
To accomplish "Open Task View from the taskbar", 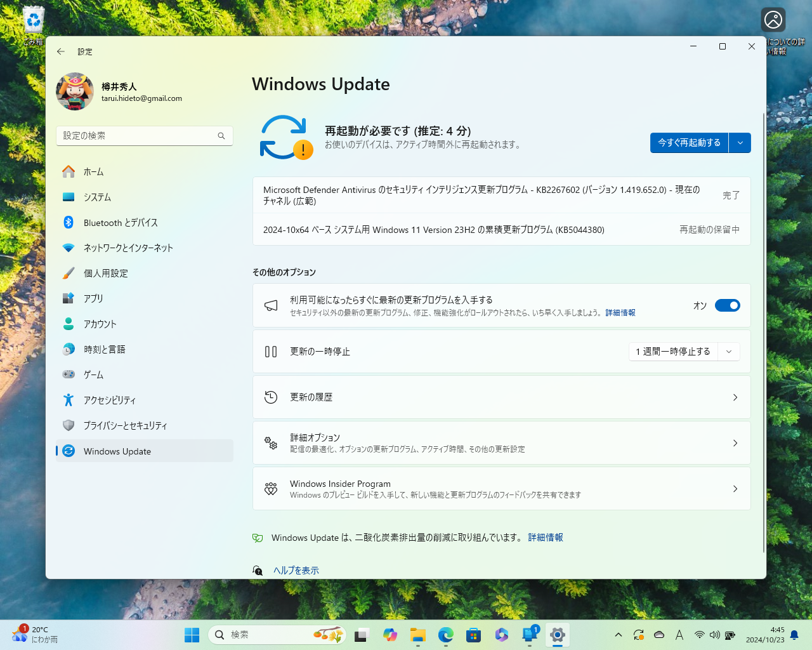I will (362, 635).
